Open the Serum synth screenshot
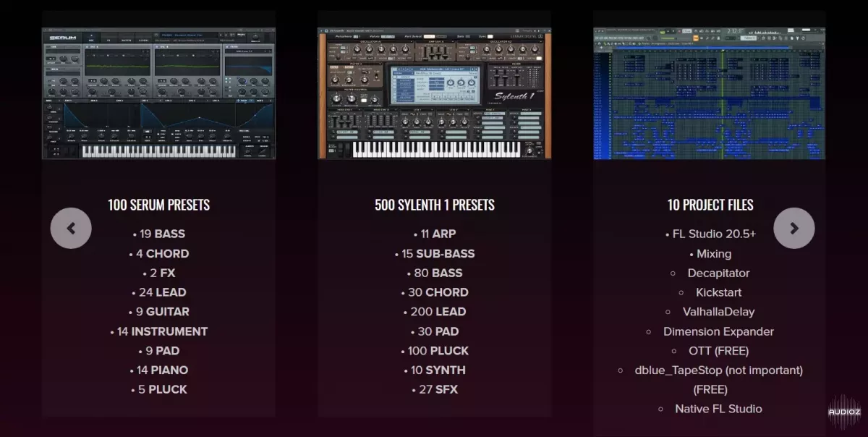The height and width of the screenshot is (437, 868). (x=158, y=93)
